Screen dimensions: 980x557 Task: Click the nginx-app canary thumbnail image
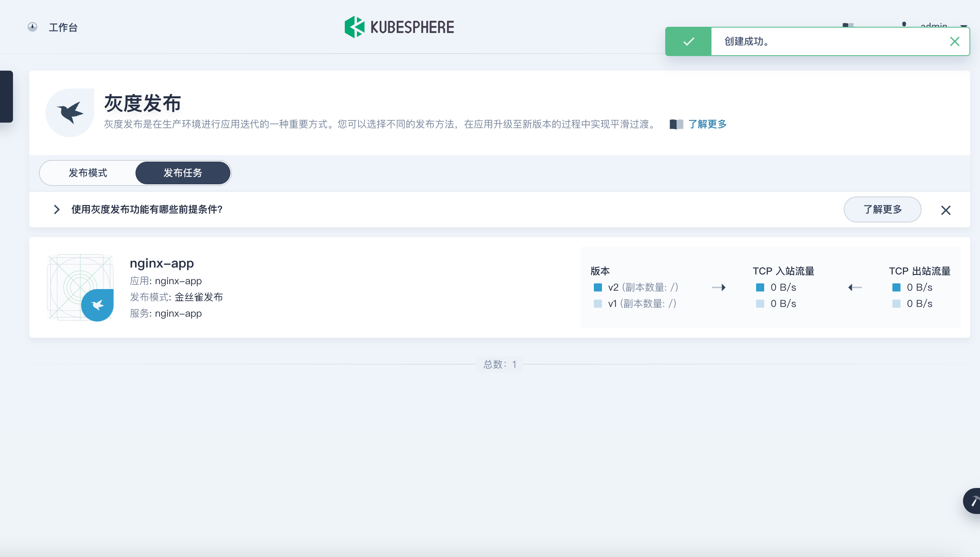[x=80, y=287]
